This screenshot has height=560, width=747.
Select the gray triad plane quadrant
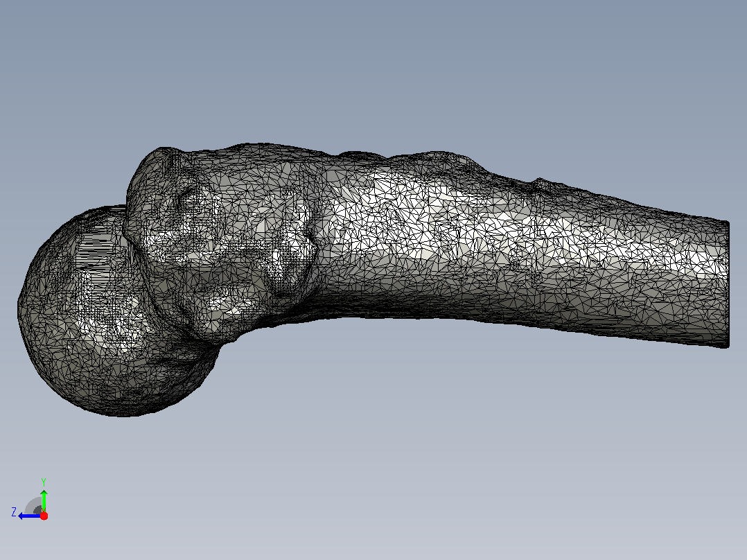[35, 506]
